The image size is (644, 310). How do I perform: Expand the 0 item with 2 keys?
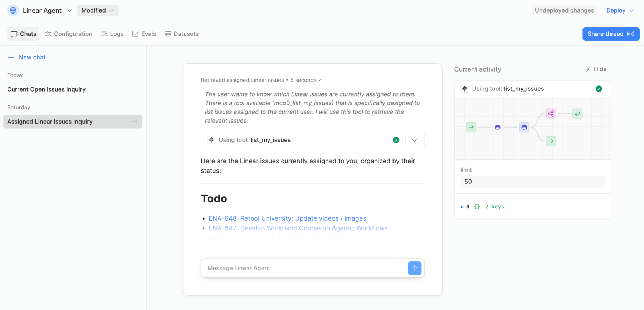coord(462,207)
